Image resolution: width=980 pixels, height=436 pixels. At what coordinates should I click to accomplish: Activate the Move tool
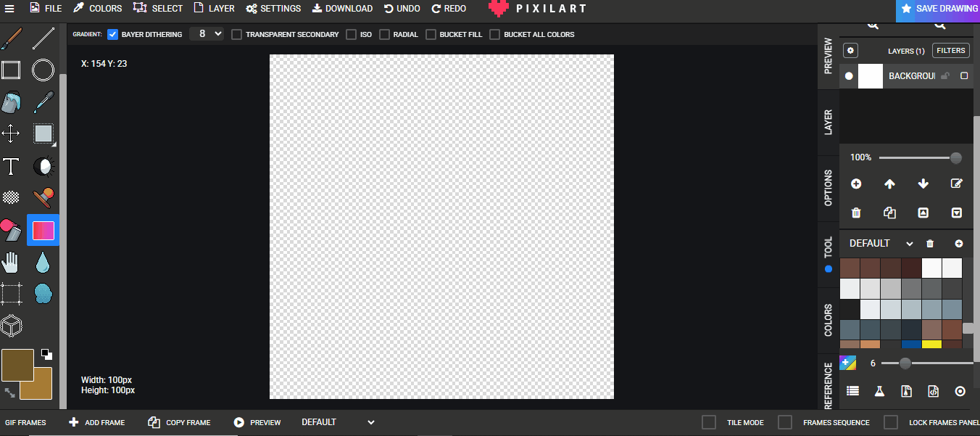coord(11,134)
